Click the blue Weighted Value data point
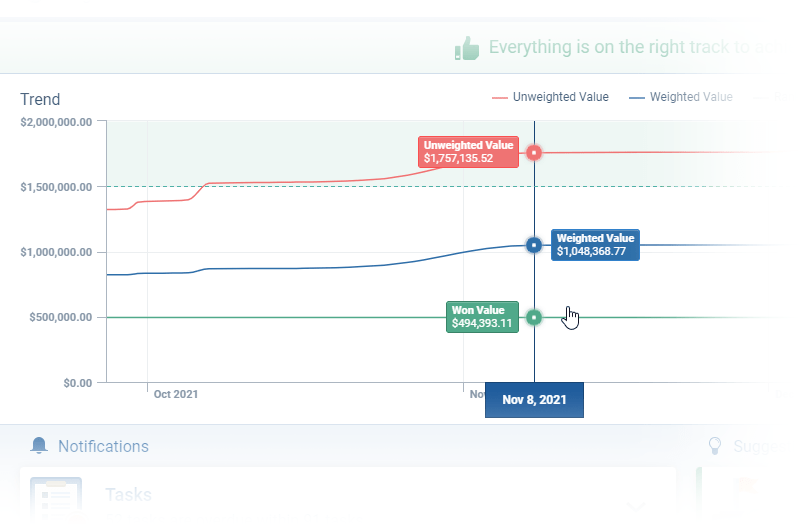 coord(534,245)
